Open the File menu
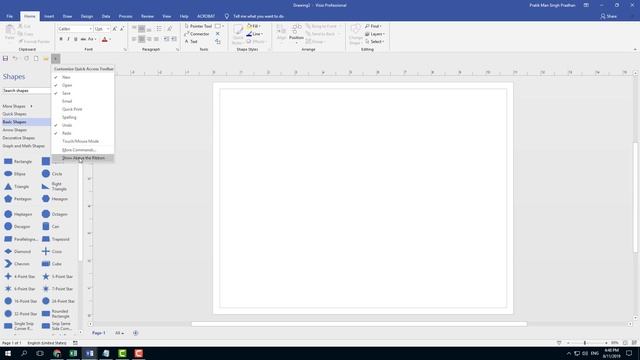 pos(9,16)
